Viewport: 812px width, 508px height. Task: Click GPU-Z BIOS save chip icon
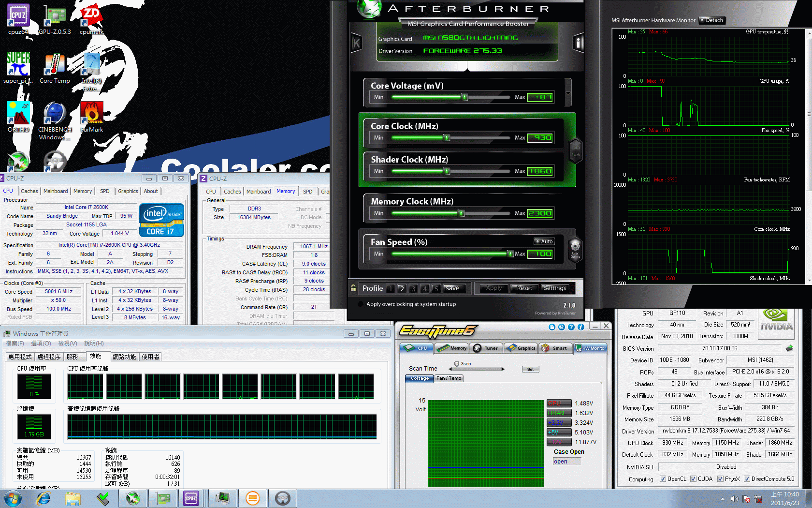pos(789,348)
